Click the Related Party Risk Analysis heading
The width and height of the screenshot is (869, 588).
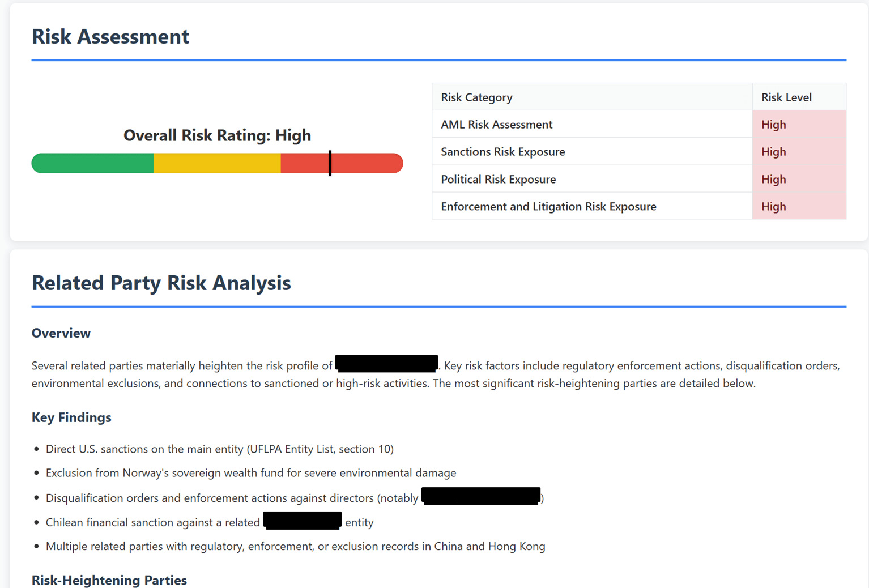click(161, 283)
